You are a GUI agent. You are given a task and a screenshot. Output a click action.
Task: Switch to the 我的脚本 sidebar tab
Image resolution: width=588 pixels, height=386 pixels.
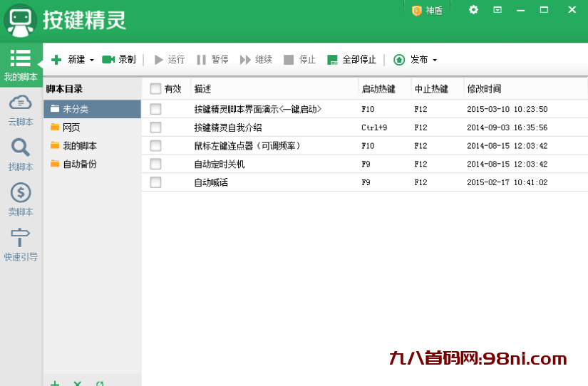click(21, 66)
